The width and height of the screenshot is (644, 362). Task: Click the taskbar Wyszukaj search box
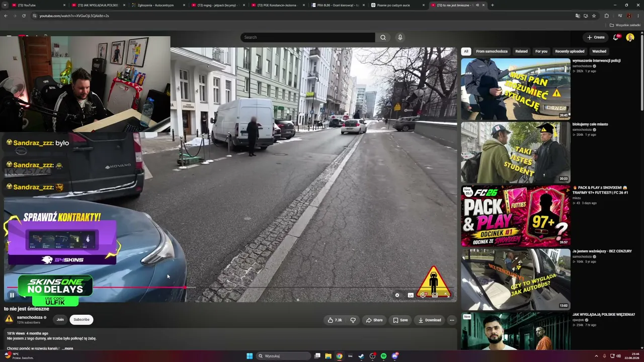pyautogui.click(x=283, y=356)
